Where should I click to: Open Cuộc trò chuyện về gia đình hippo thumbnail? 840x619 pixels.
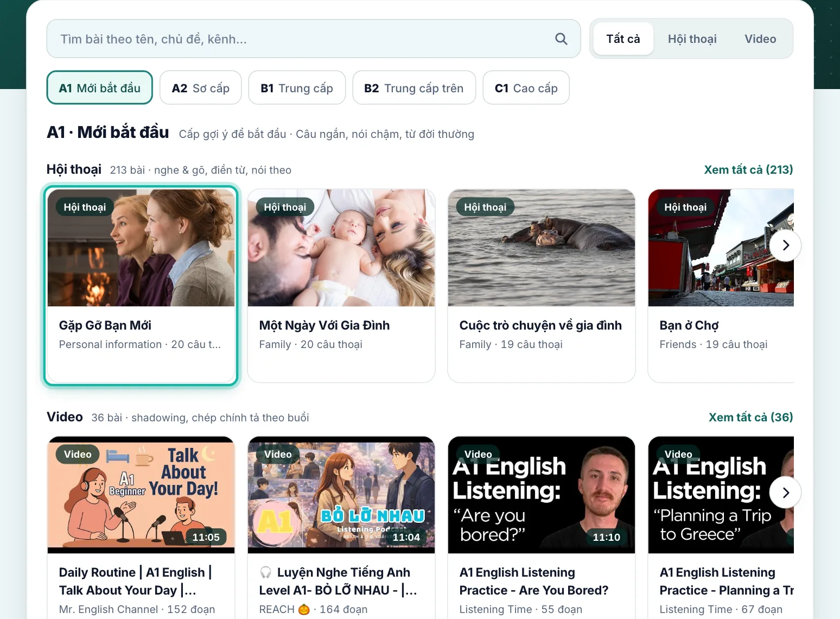pos(542,248)
